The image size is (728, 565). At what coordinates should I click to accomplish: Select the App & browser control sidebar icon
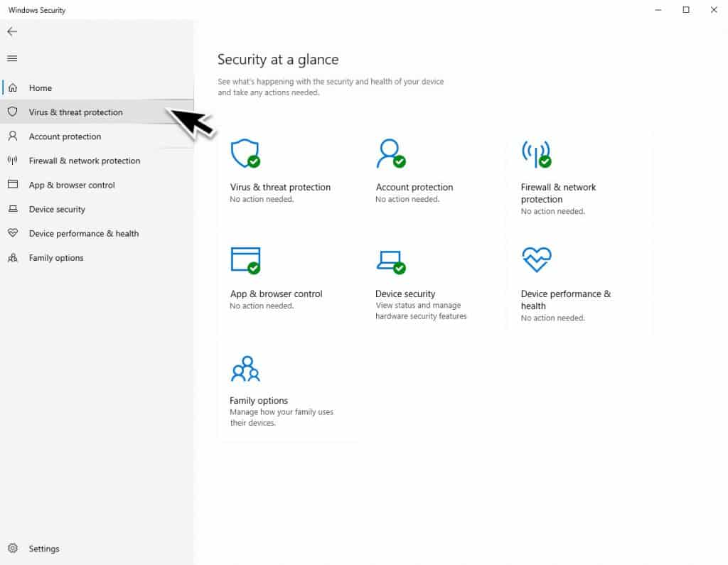[14, 185]
